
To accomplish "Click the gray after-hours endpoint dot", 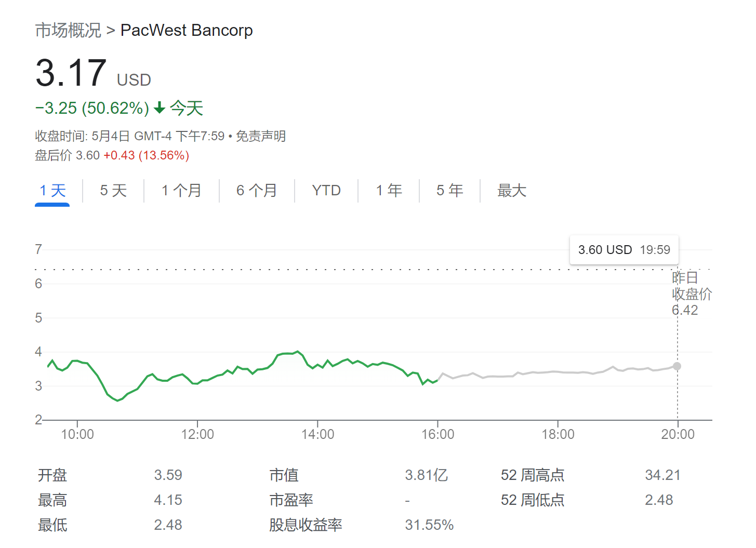I will pos(677,366).
